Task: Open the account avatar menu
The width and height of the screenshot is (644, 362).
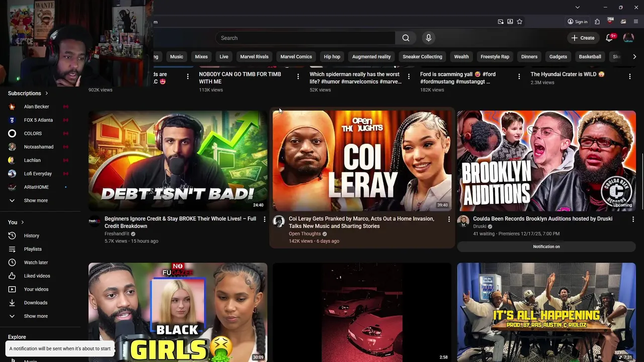Action: 628,38
